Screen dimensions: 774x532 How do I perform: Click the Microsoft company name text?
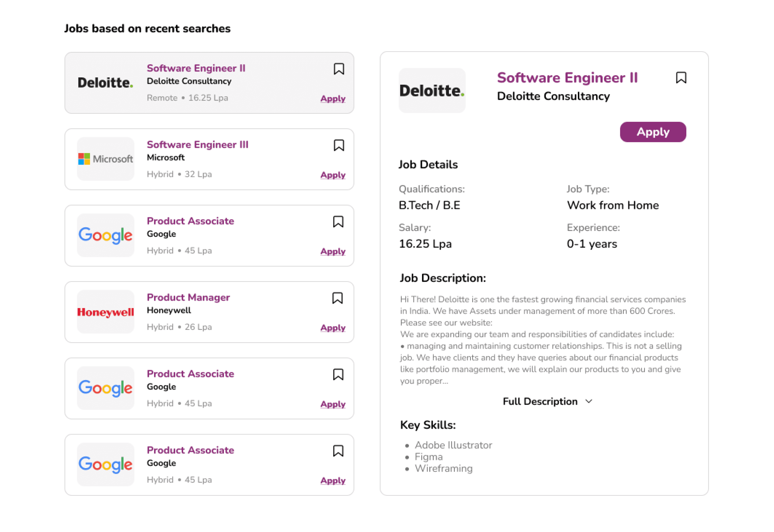tap(166, 157)
